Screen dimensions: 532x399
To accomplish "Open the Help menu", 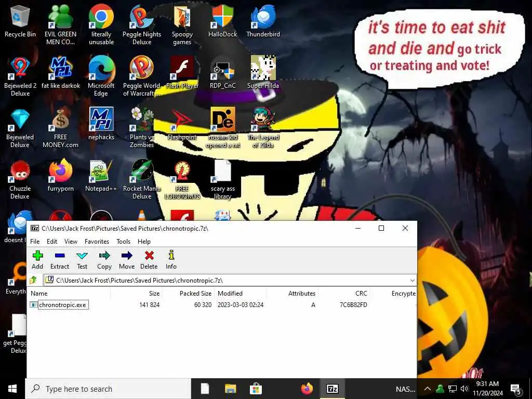I will 144,242.
